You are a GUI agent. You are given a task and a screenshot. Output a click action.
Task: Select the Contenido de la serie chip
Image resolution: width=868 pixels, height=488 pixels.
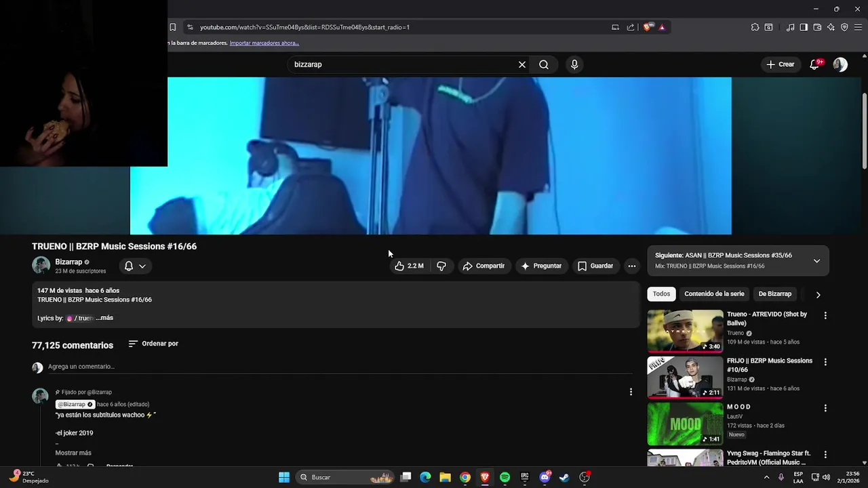714,294
